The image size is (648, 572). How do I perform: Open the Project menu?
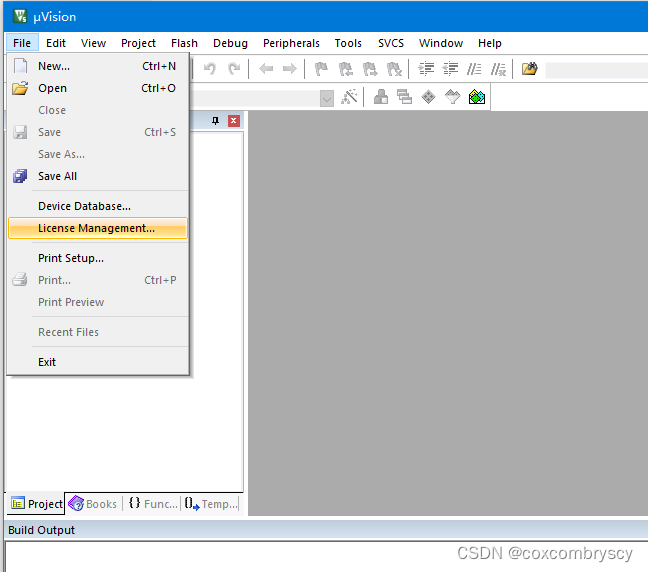[x=138, y=43]
